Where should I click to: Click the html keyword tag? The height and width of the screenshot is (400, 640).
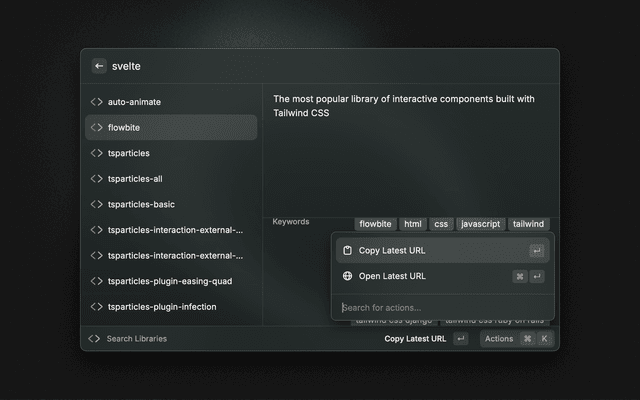[412, 224]
